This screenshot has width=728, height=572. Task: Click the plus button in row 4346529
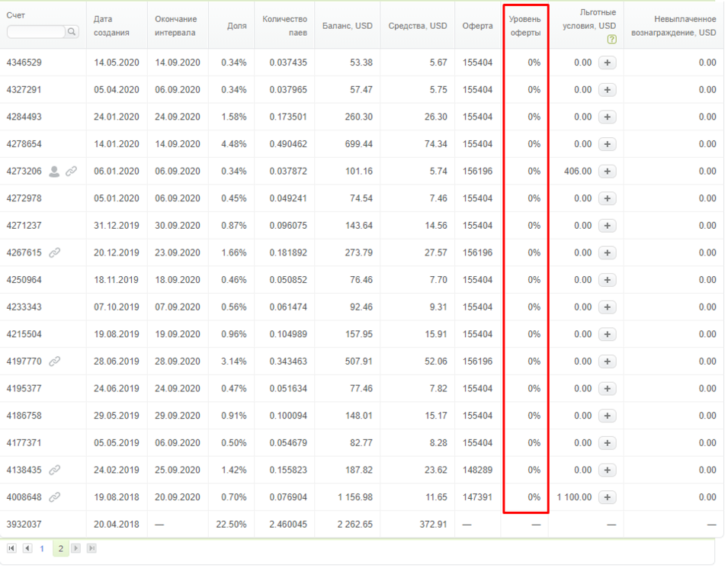point(608,63)
